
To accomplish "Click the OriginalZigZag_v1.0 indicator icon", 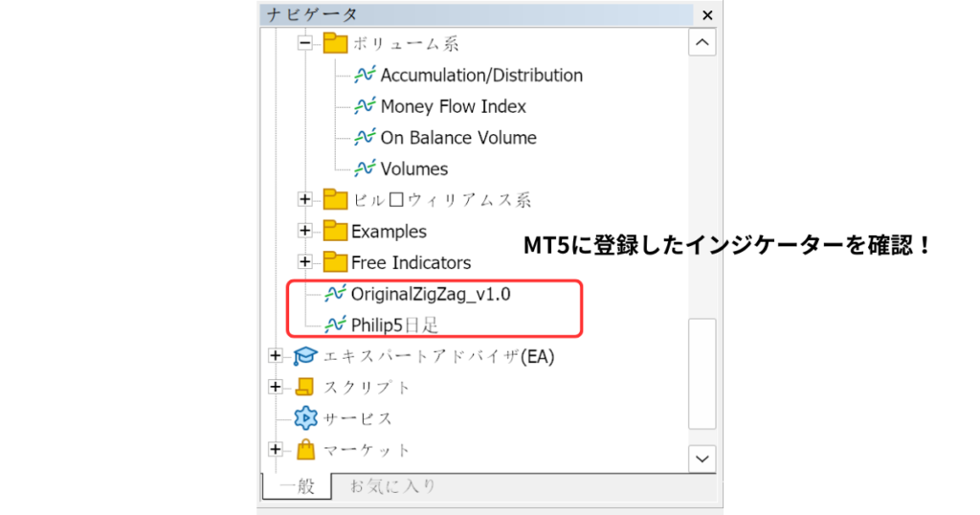I will 335,293.
